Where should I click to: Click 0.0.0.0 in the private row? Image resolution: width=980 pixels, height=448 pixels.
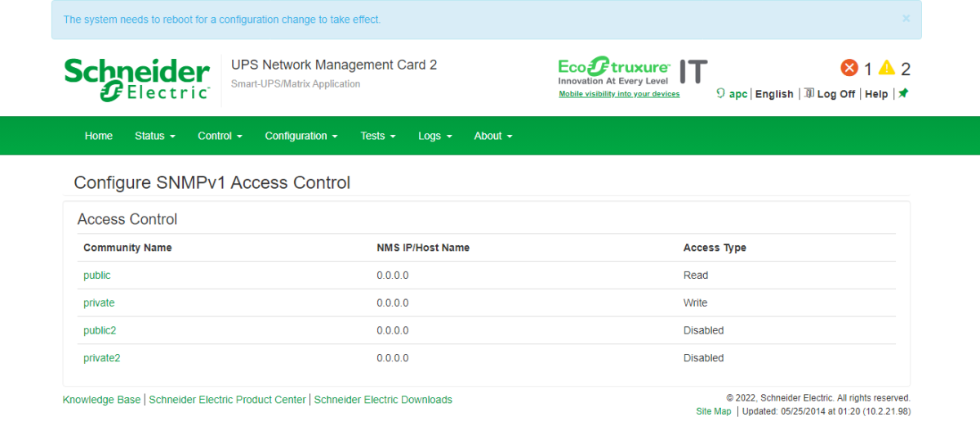393,303
